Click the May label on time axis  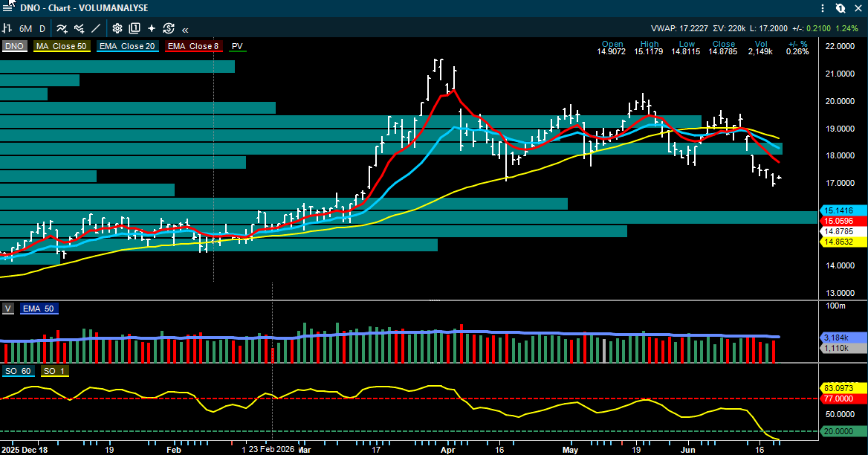[x=569, y=450]
